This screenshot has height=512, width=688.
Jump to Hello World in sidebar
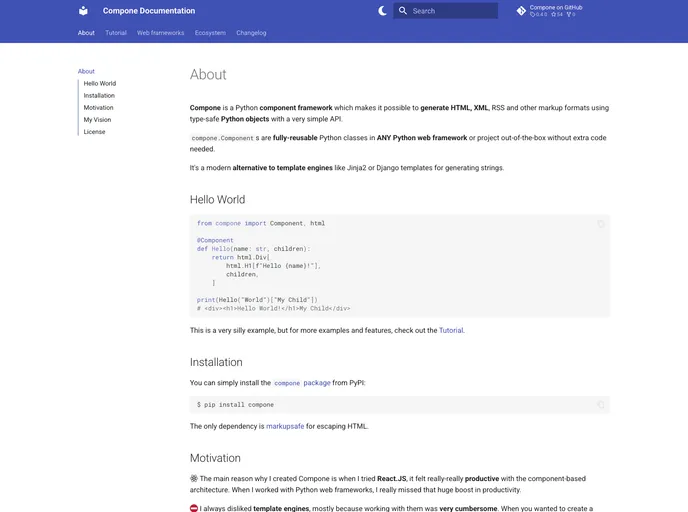point(100,84)
